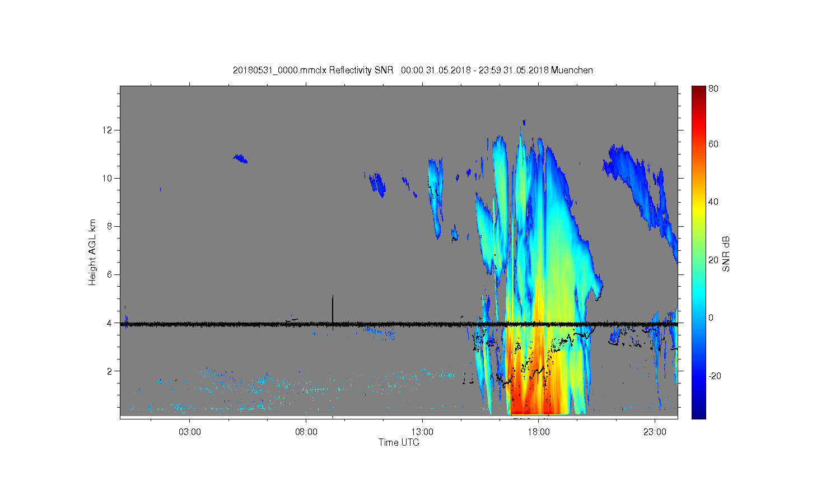Click the 'SNR dB' colorbar label
The width and height of the screenshot is (840, 504).
coord(726,254)
